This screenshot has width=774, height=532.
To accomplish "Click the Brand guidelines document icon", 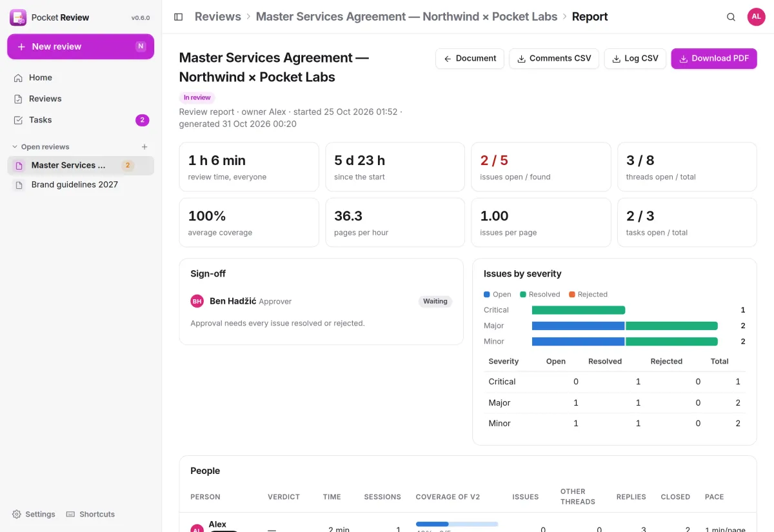I will pos(19,184).
